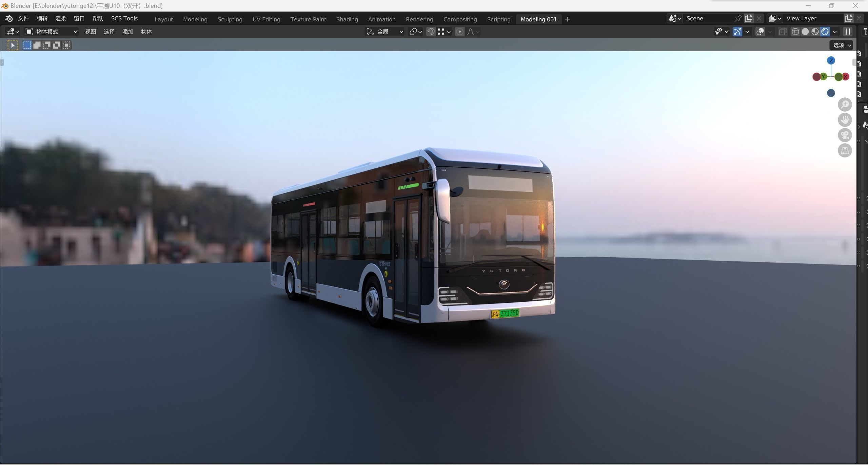Click the pan view hand icon
This screenshot has height=465, width=868.
tap(845, 120)
